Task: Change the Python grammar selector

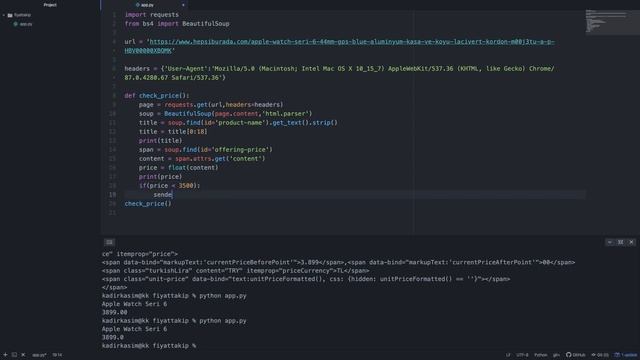Action: click(x=540, y=355)
